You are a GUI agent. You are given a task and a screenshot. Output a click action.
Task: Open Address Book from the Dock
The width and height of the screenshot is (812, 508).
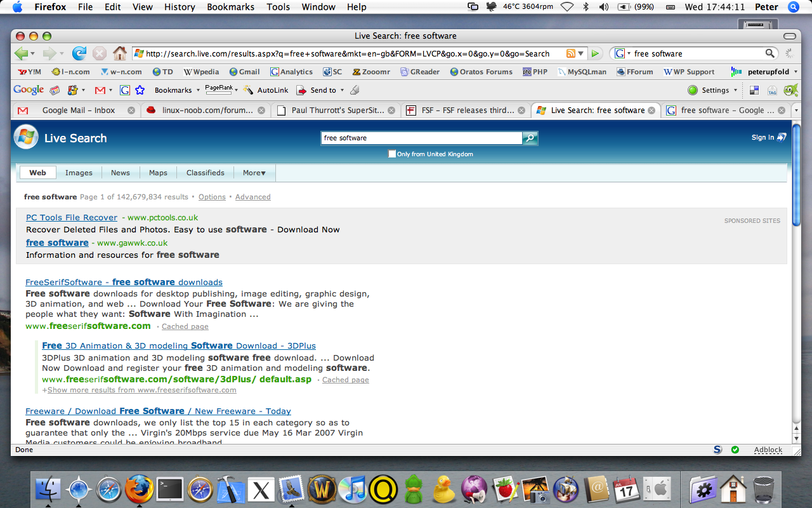coord(596,490)
